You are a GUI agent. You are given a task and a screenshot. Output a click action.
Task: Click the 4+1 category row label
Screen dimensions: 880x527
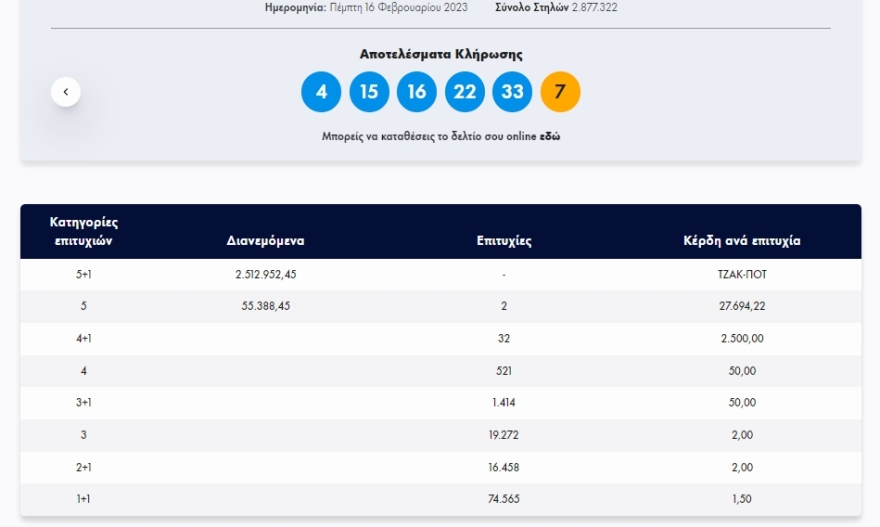coord(84,338)
